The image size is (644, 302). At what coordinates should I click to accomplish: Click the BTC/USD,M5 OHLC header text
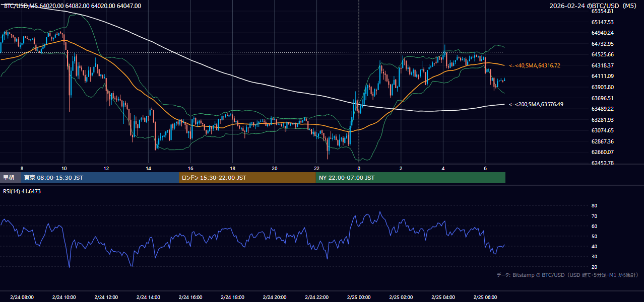pyautogui.click(x=73, y=6)
